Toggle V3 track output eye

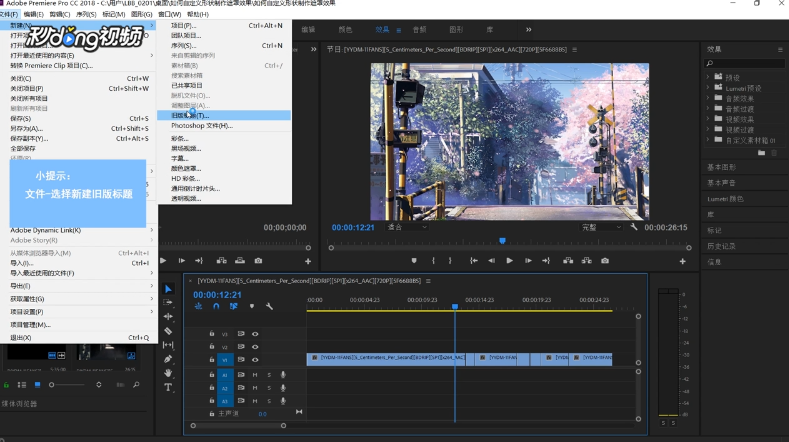coord(255,334)
